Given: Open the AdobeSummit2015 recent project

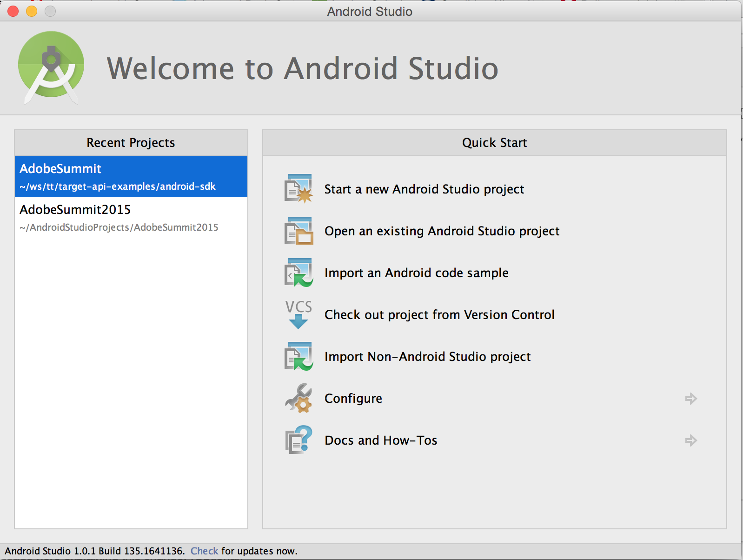Looking at the screenshot, I should pos(131,218).
